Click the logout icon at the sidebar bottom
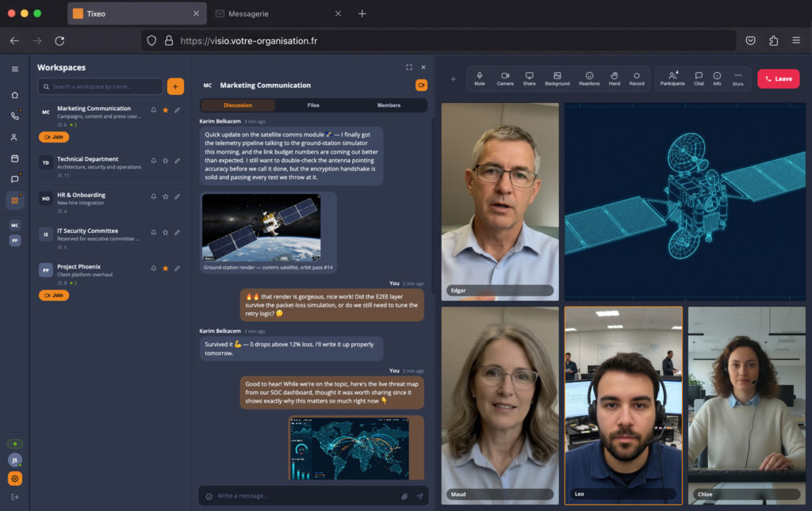 (15, 497)
